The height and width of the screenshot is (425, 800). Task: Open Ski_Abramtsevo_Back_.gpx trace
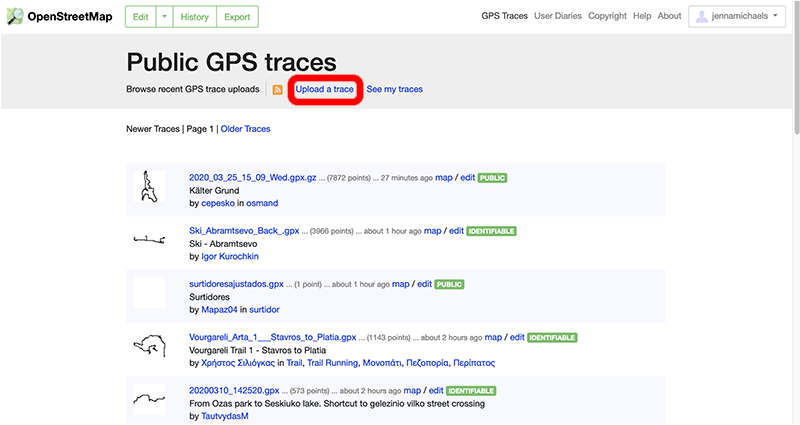coord(244,231)
